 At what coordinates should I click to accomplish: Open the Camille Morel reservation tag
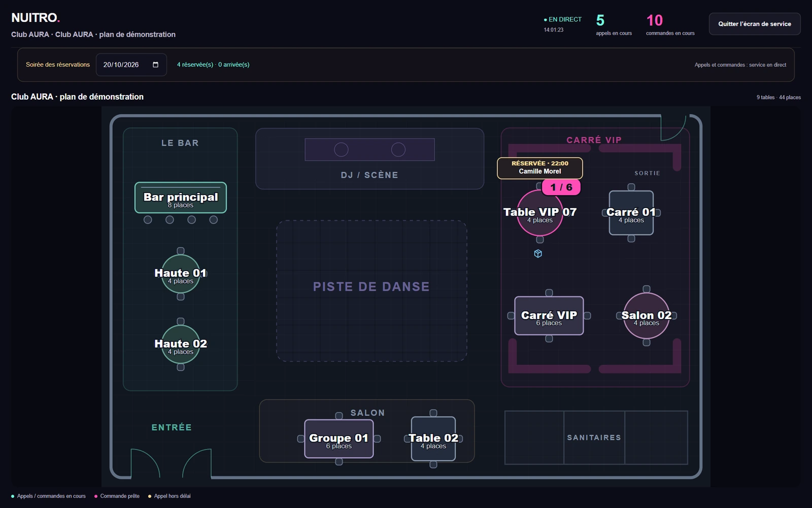pos(540,168)
